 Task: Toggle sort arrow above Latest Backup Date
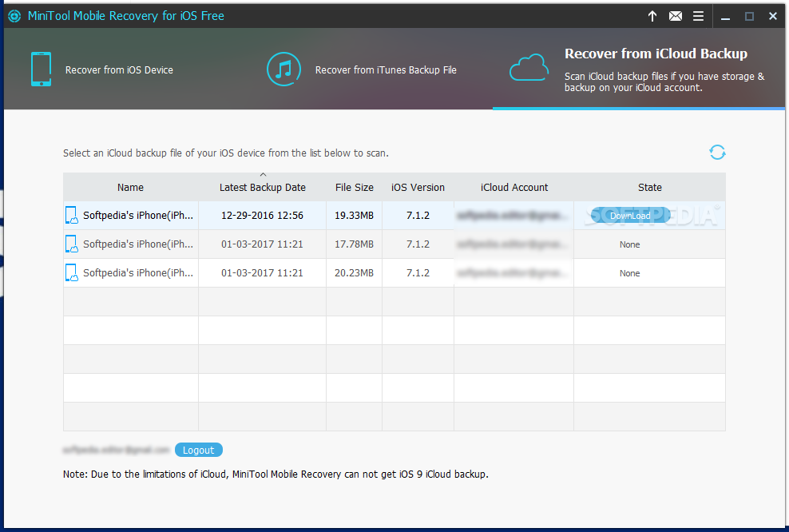click(263, 175)
